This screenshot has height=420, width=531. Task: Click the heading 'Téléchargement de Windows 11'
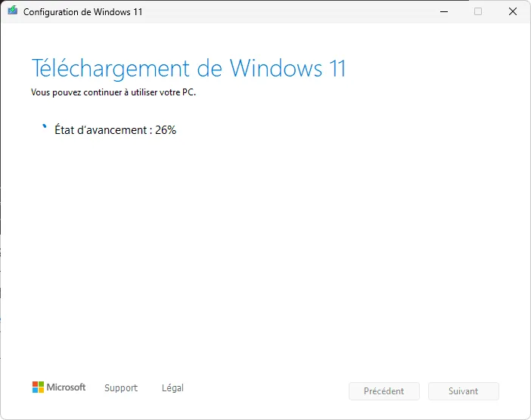pos(188,69)
